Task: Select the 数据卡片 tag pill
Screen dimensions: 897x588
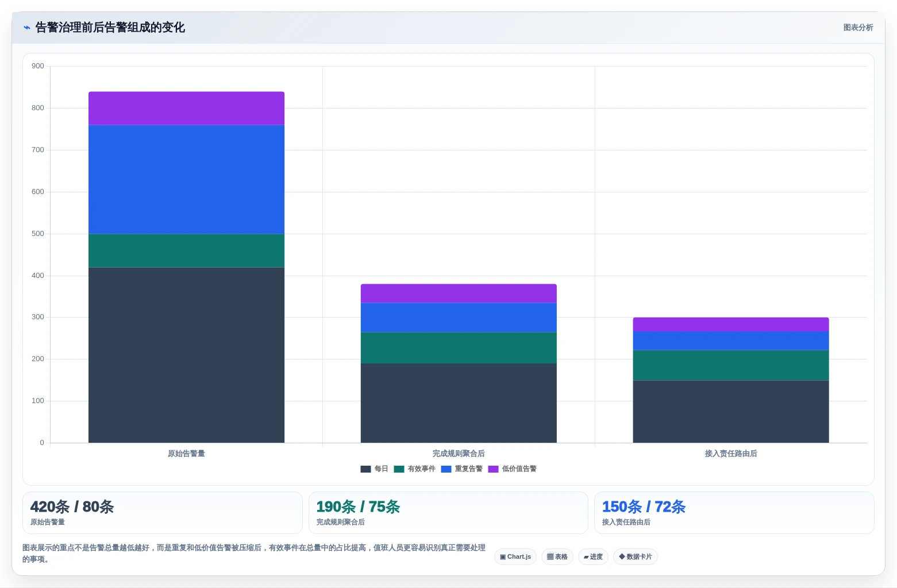Action: click(x=636, y=557)
